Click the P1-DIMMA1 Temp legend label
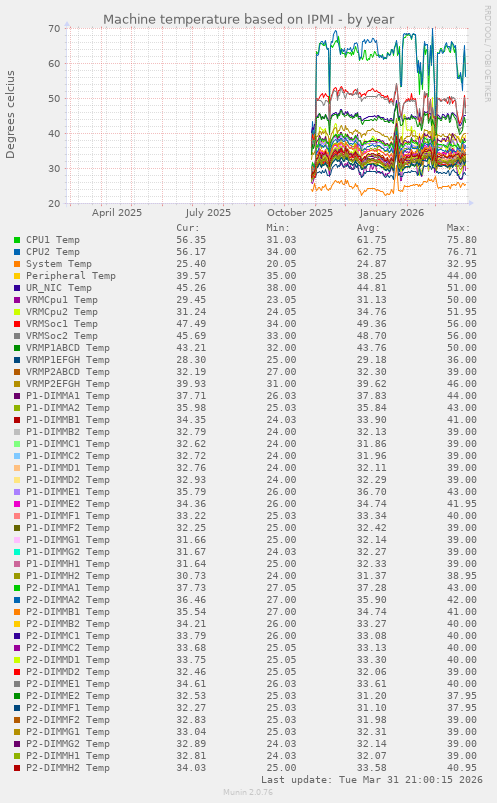 click(68, 396)
